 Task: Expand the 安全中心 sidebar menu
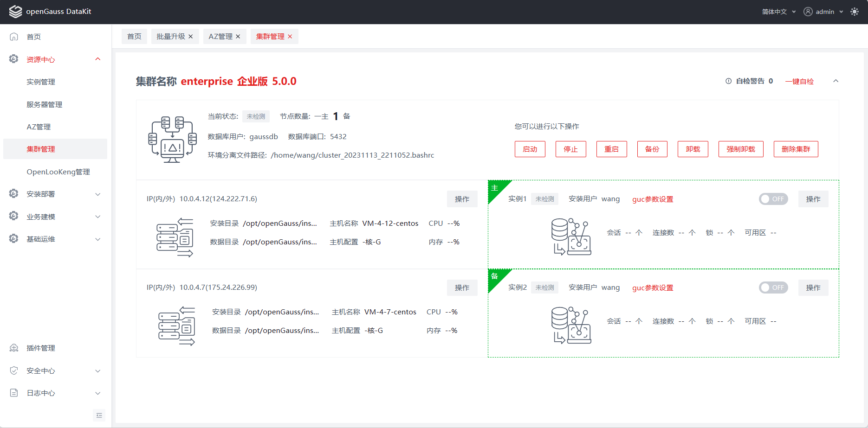coord(55,371)
